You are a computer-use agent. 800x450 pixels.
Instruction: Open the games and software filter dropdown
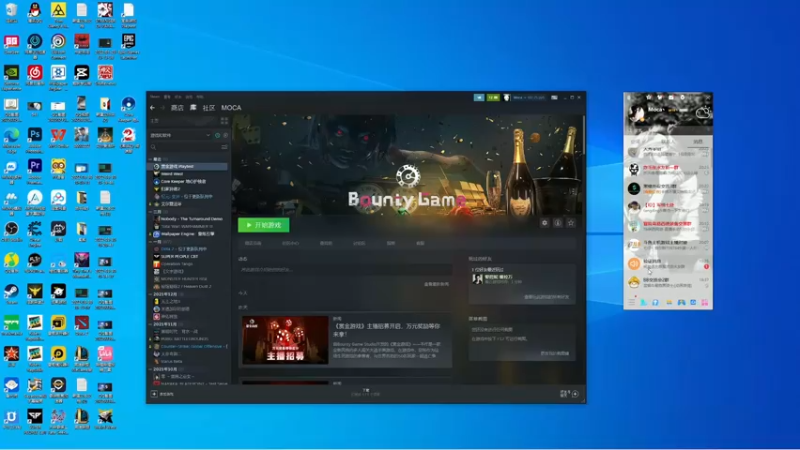click(180, 135)
